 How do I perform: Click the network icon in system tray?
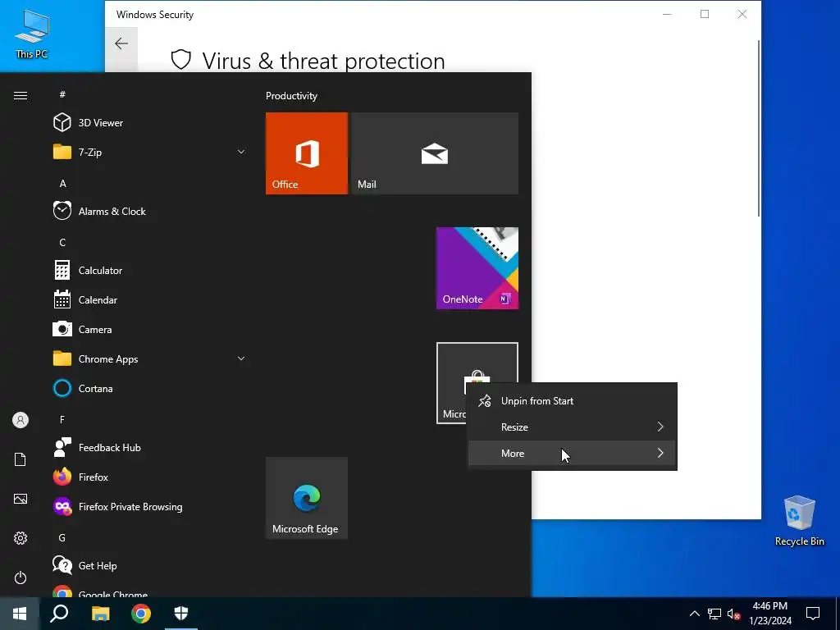point(714,614)
